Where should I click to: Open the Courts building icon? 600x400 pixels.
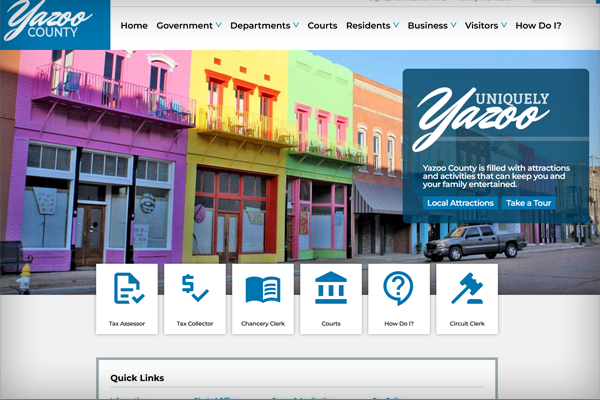click(x=331, y=288)
